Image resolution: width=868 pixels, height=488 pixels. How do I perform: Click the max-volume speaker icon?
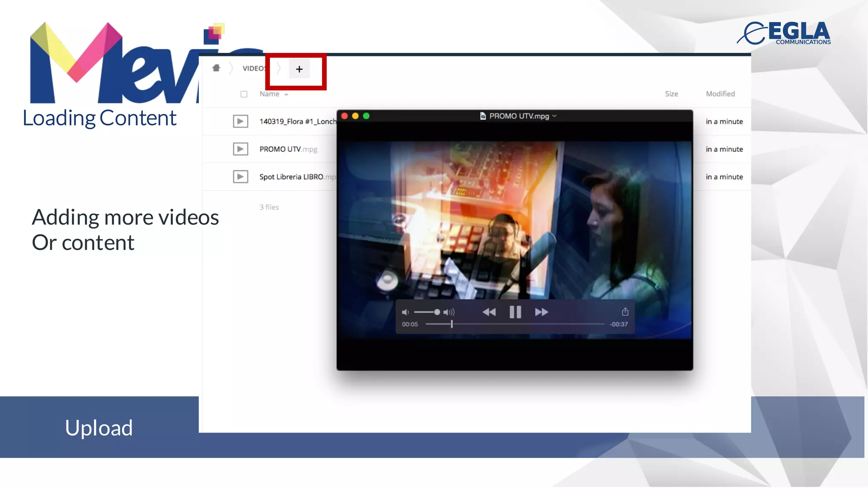[x=449, y=312]
